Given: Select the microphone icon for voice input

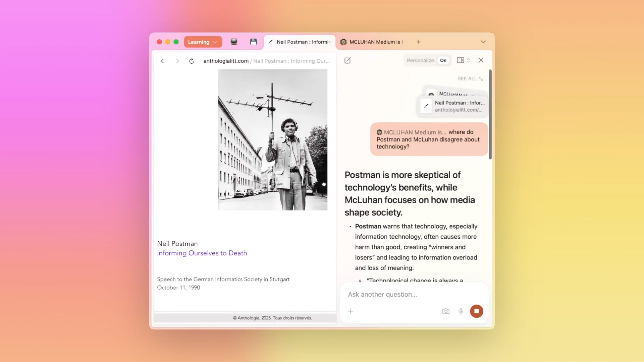Looking at the screenshot, I should [x=461, y=311].
